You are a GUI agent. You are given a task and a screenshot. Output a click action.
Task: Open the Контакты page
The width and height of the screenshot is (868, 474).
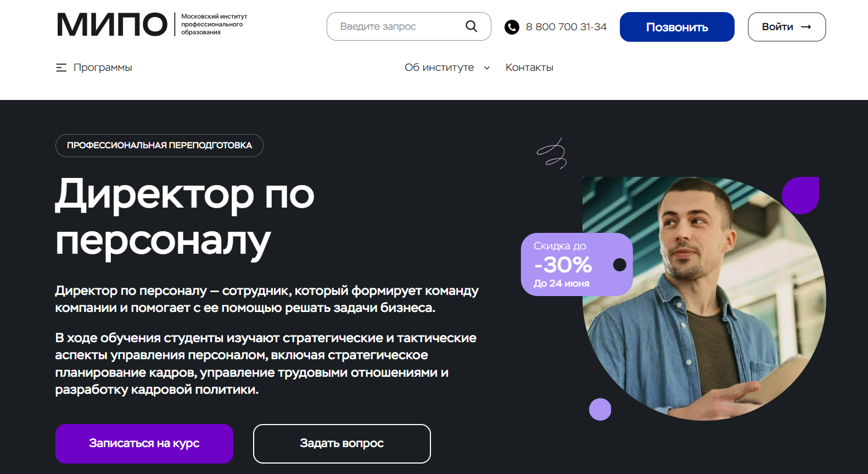tap(529, 68)
